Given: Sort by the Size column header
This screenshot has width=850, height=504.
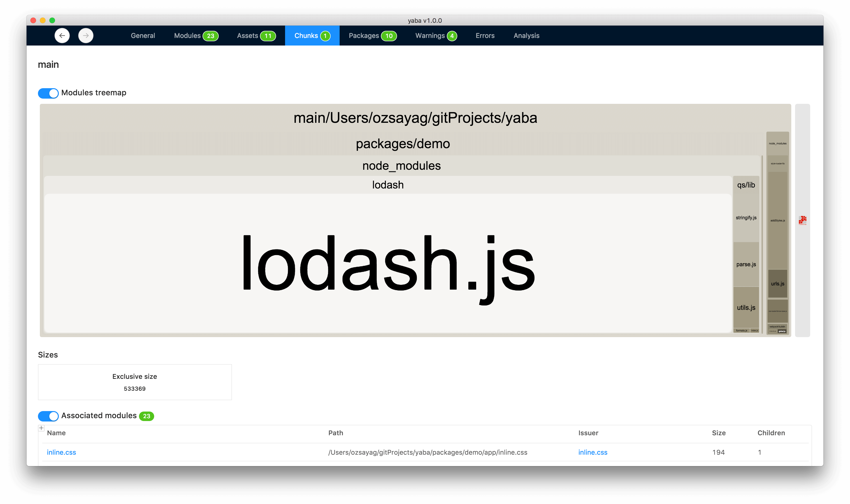Looking at the screenshot, I should coord(719,433).
